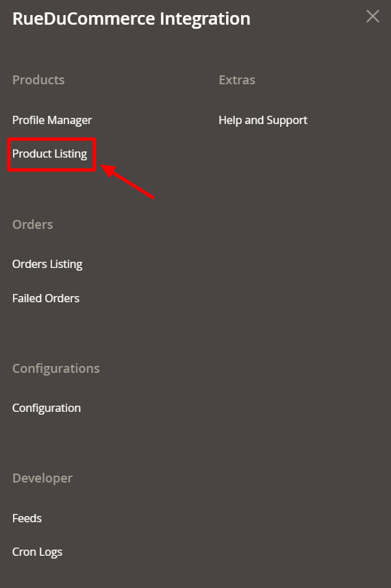
Task: Open Cron Logs under Developer
Action: point(37,552)
